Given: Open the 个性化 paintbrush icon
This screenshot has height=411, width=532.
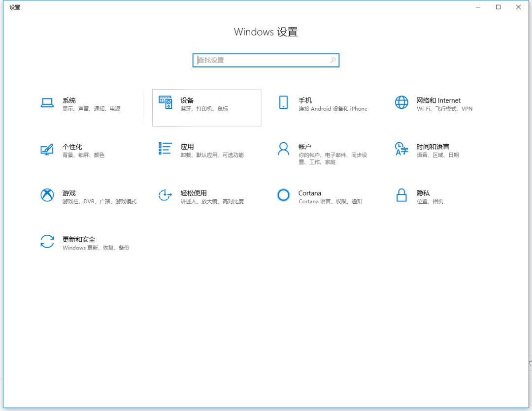Looking at the screenshot, I should [47, 149].
